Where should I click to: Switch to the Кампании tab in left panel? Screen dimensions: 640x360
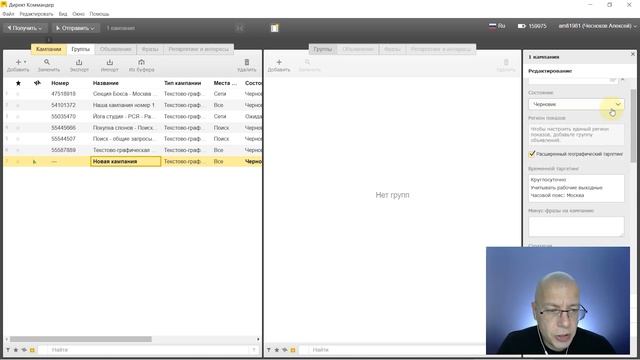[x=49, y=49]
